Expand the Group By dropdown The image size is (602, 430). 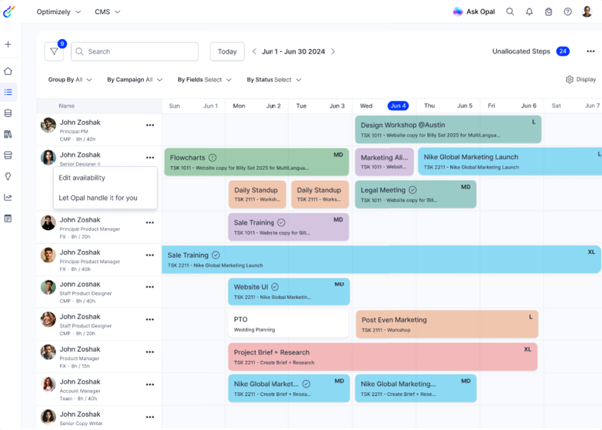[70, 79]
